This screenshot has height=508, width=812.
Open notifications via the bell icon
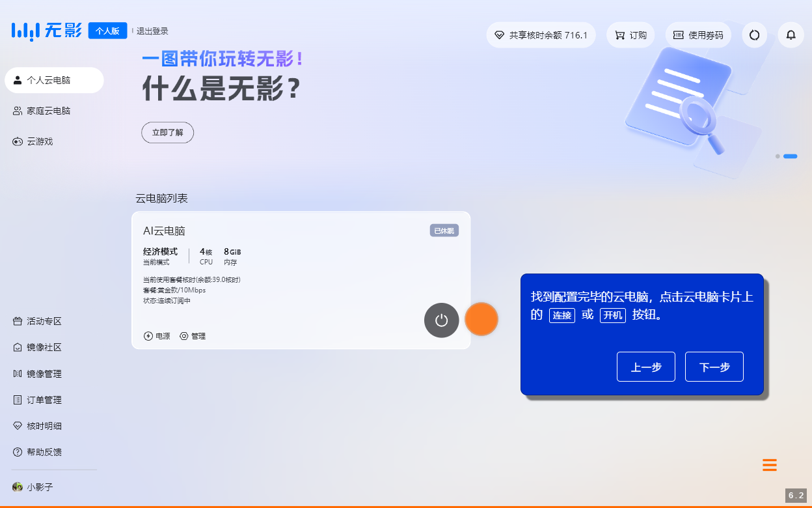tap(791, 35)
